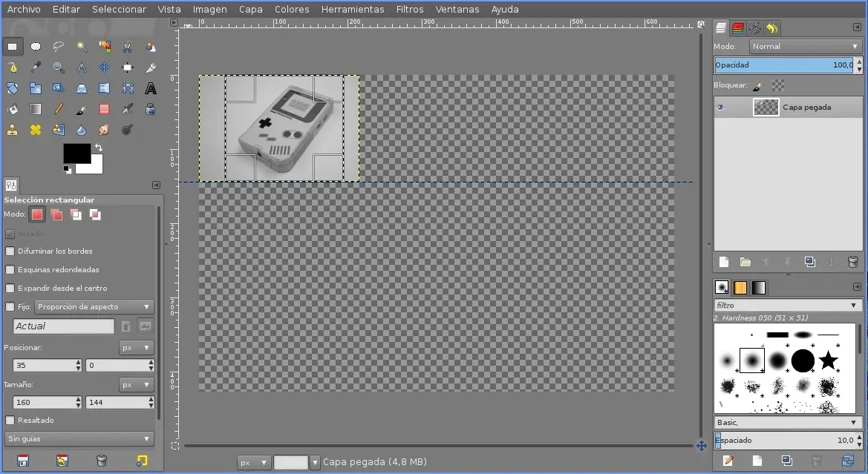Screen dimensions: 868x474
Task: Enable Difuminar los bordes checkbox
Action: click(x=10, y=251)
